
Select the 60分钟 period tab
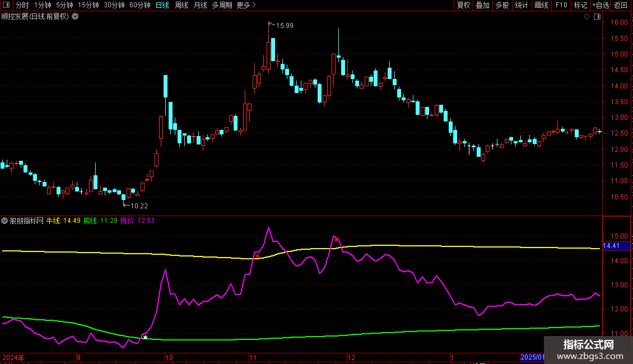pyautogui.click(x=140, y=5)
